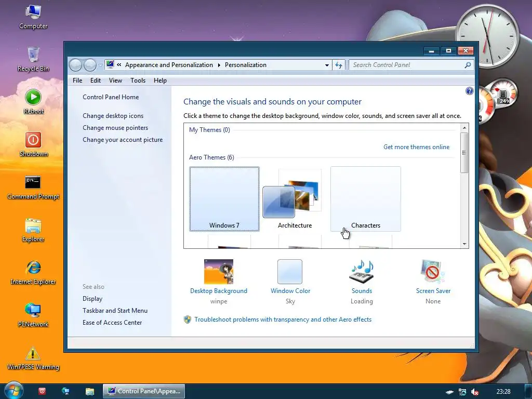
Task: Open Window Color Sky swatch
Action: point(290,271)
